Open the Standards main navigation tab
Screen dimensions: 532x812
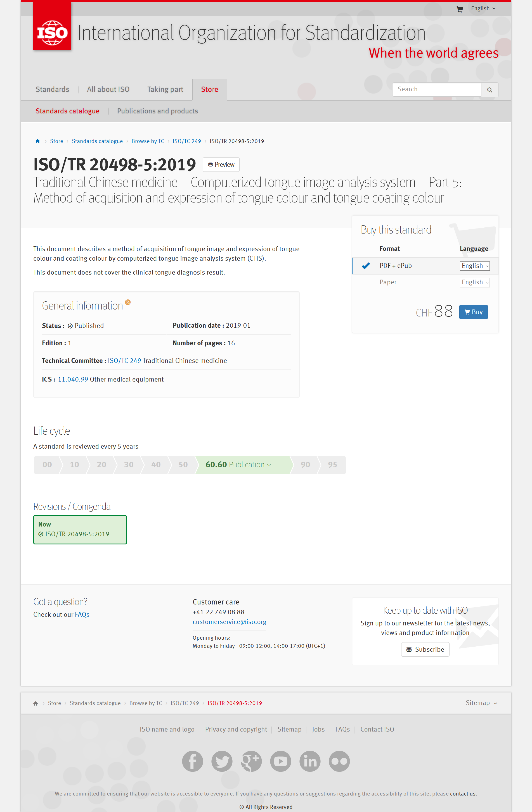coord(53,89)
